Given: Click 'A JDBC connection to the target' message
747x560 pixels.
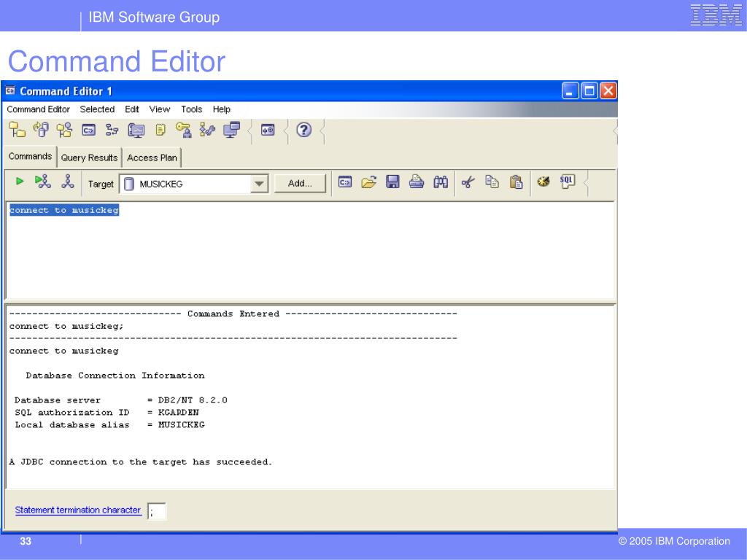Looking at the screenshot, I should point(141,462).
